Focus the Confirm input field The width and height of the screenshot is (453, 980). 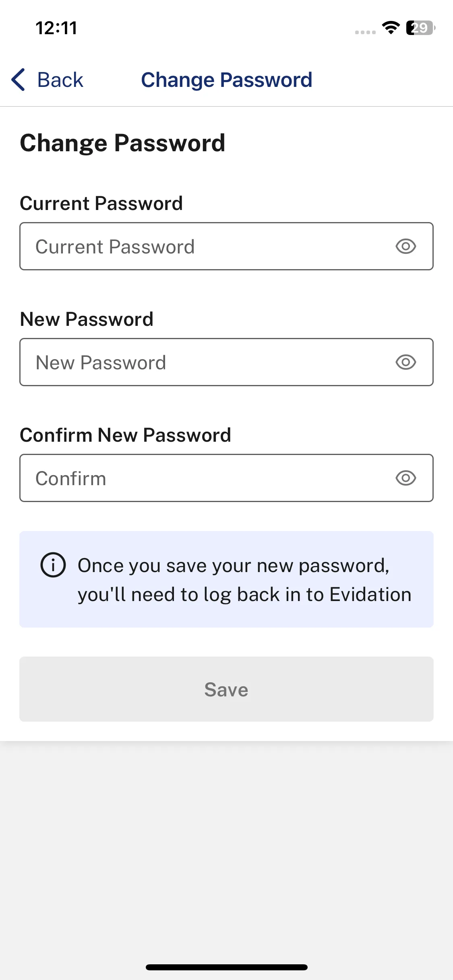[226, 478]
